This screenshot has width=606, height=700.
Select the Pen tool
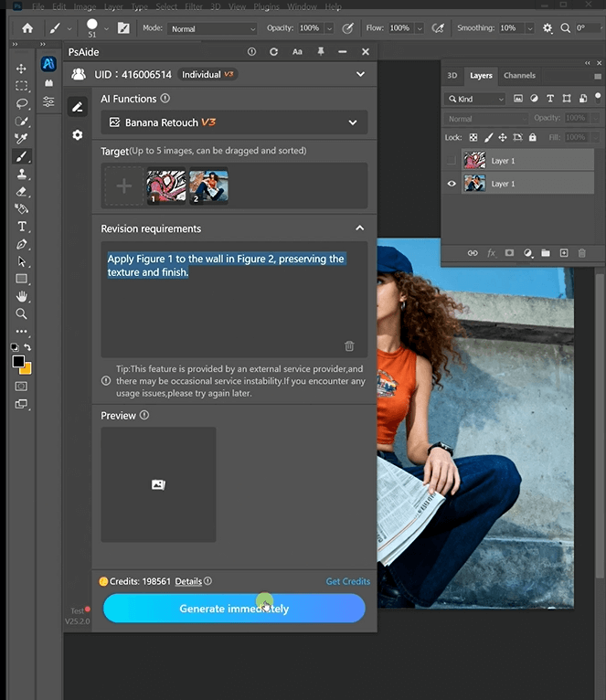(x=22, y=244)
